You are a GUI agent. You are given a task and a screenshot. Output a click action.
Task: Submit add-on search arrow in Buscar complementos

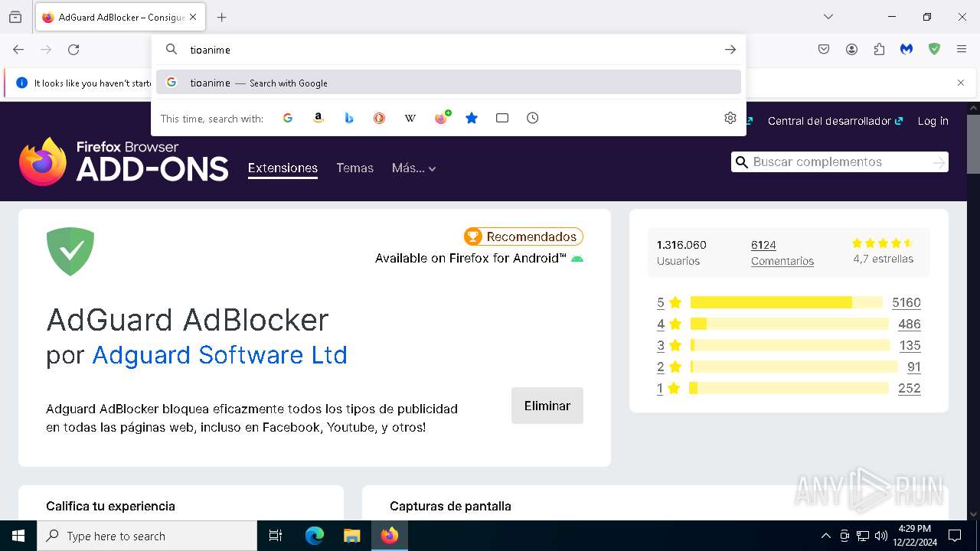tap(939, 162)
